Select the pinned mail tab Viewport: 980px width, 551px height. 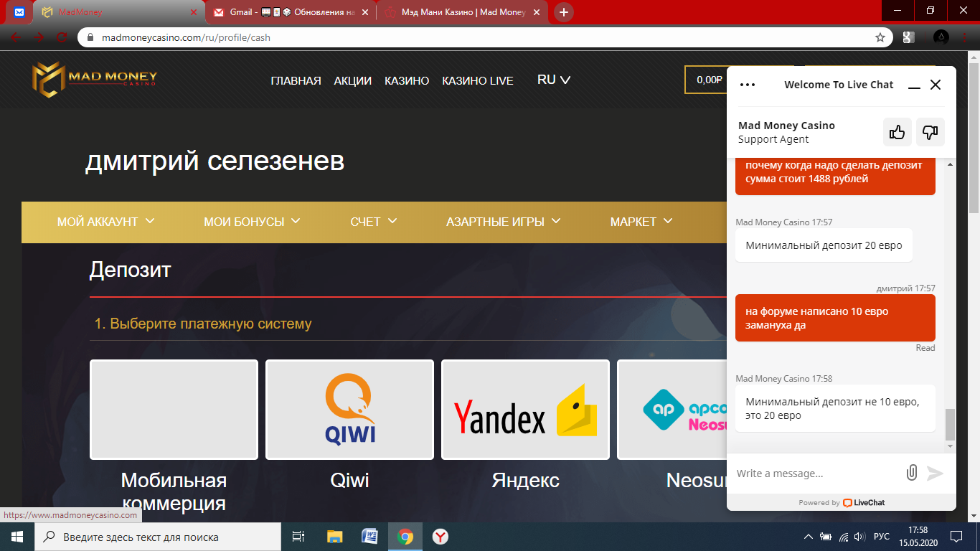click(x=19, y=12)
